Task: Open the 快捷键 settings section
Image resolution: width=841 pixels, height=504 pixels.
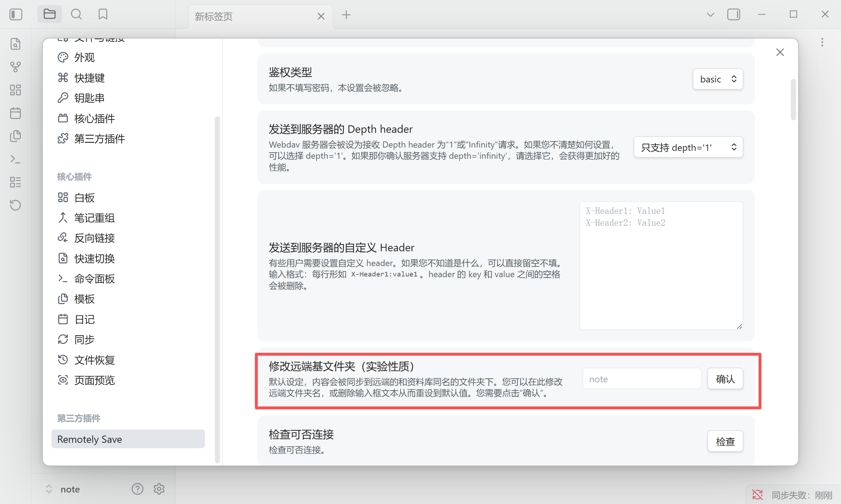Action: tap(89, 78)
